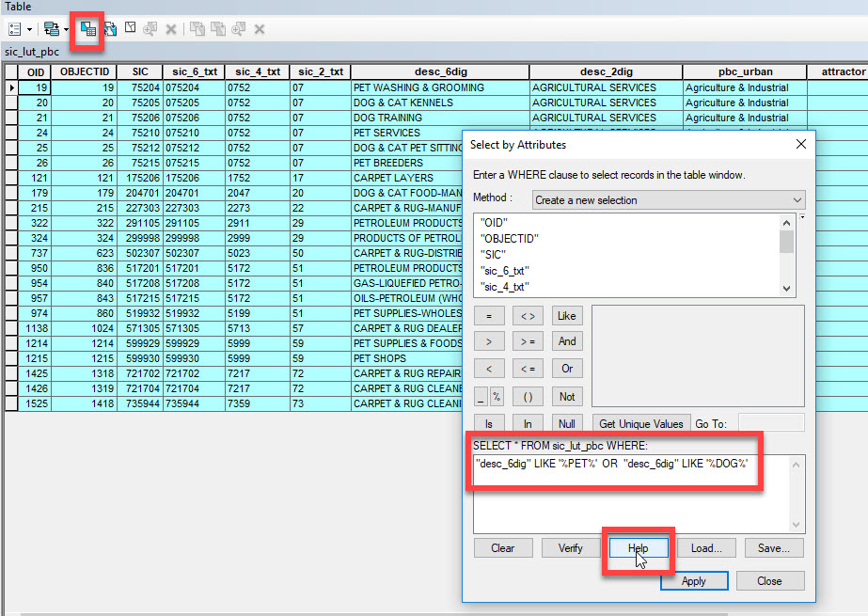The width and height of the screenshot is (868, 616).
Task: Click the Apply button
Action: coord(694,580)
